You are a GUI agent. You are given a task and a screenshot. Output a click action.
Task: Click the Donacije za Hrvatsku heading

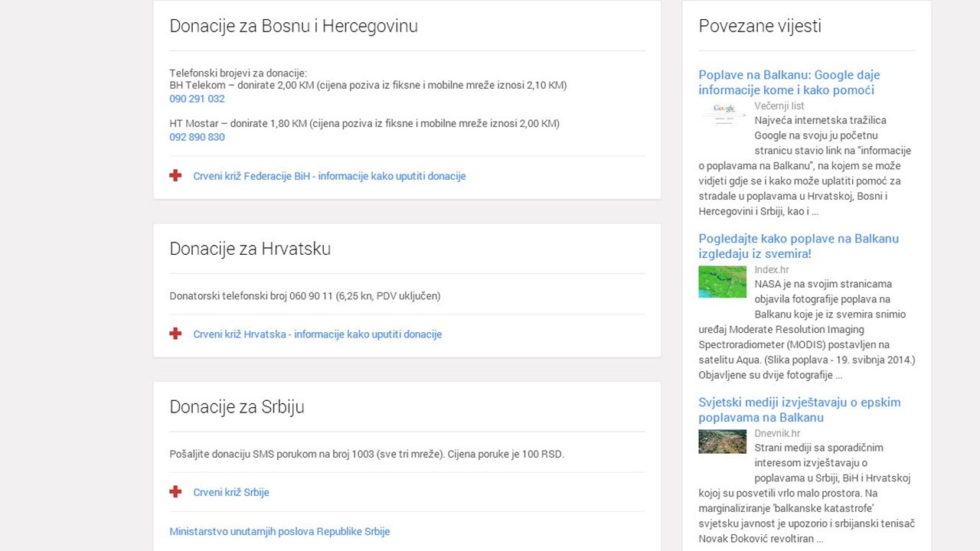[x=250, y=249]
